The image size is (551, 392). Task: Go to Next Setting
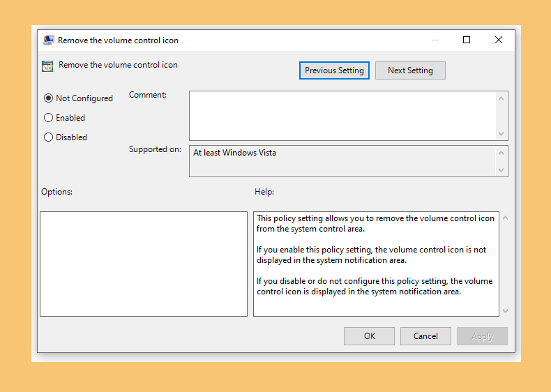click(x=410, y=70)
